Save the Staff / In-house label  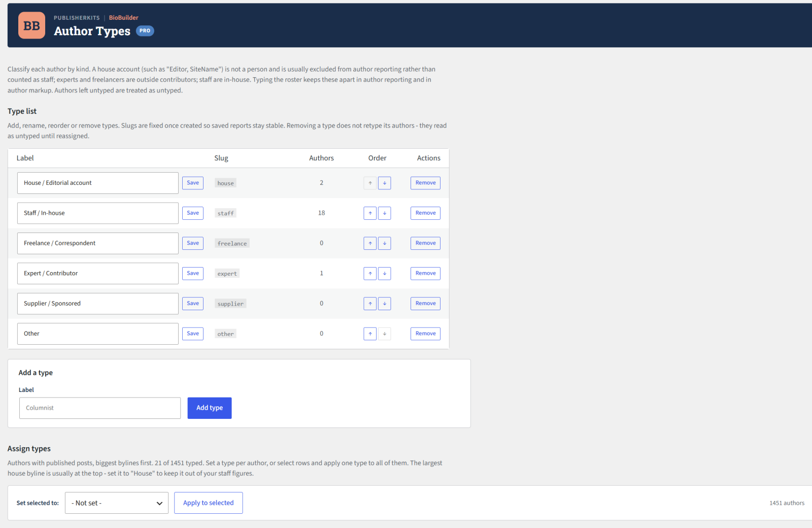click(x=193, y=213)
